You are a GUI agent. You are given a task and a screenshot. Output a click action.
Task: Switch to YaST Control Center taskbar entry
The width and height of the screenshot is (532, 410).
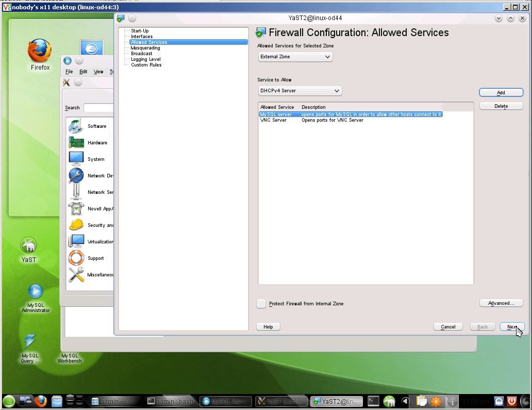(x=281, y=402)
